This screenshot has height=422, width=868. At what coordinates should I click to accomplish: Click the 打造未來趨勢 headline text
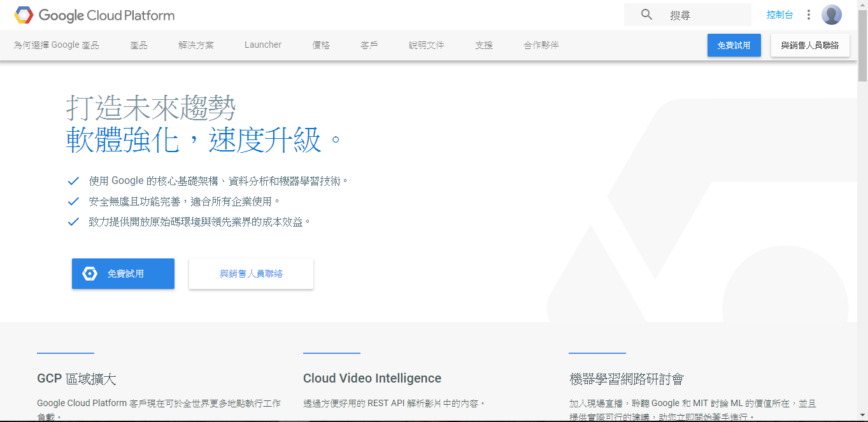pyautogui.click(x=151, y=109)
